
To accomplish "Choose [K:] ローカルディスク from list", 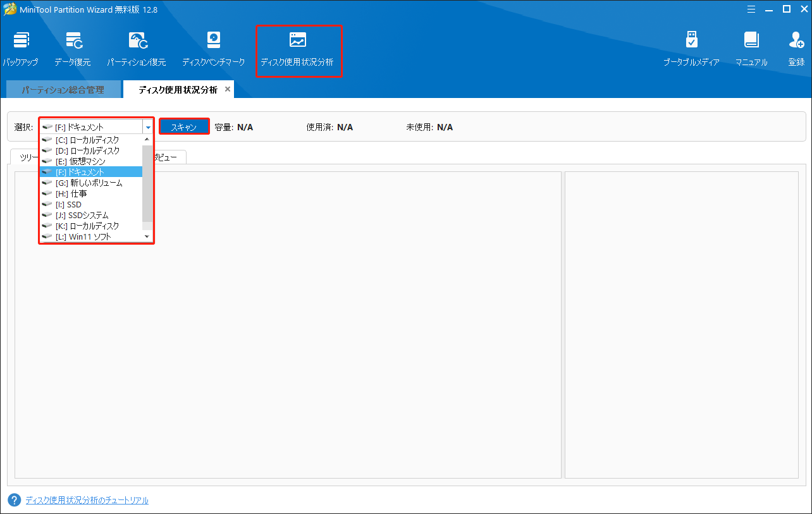I will pos(91,226).
